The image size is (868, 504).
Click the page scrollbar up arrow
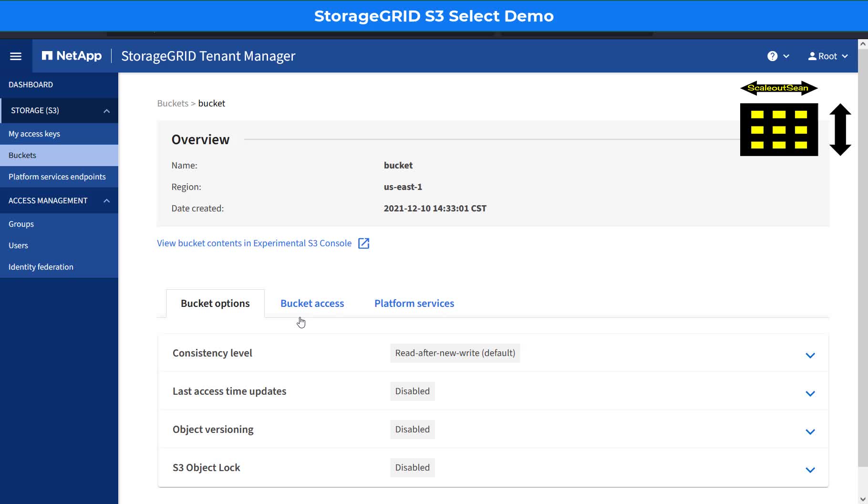tap(863, 44)
